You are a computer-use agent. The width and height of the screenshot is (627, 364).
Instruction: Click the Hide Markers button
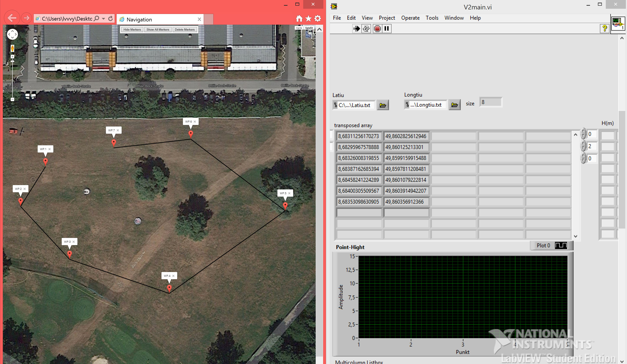point(132,29)
